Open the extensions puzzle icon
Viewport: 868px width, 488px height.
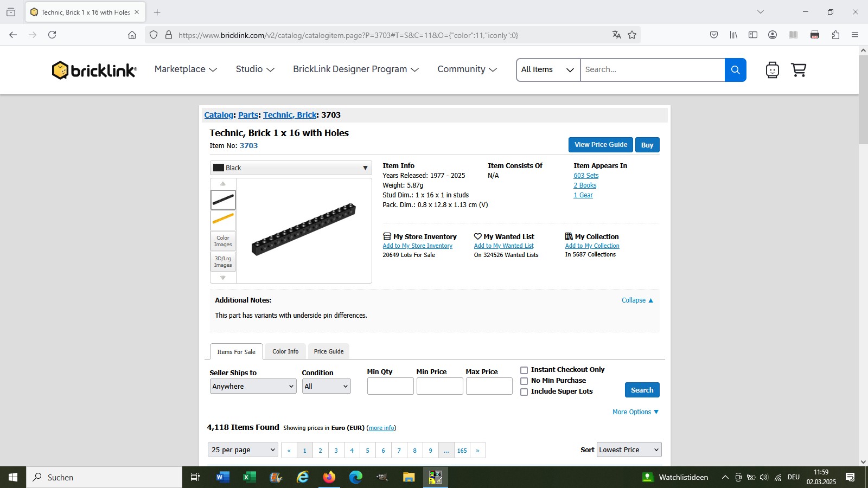835,35
